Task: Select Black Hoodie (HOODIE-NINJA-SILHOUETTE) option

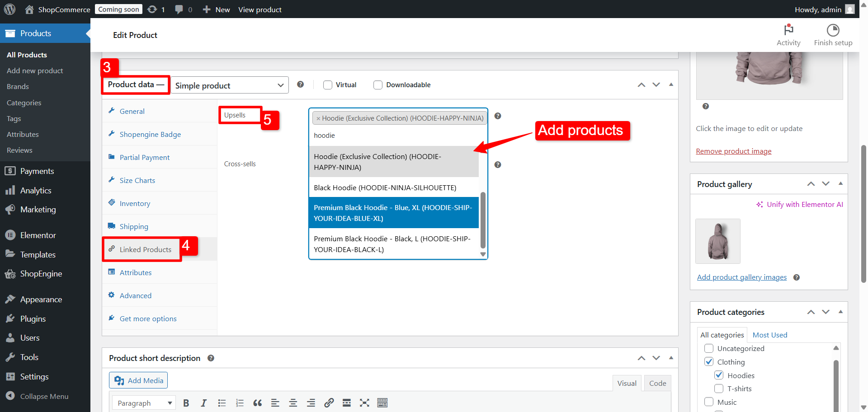Action: pyautogui.click(x=393, y=187)
